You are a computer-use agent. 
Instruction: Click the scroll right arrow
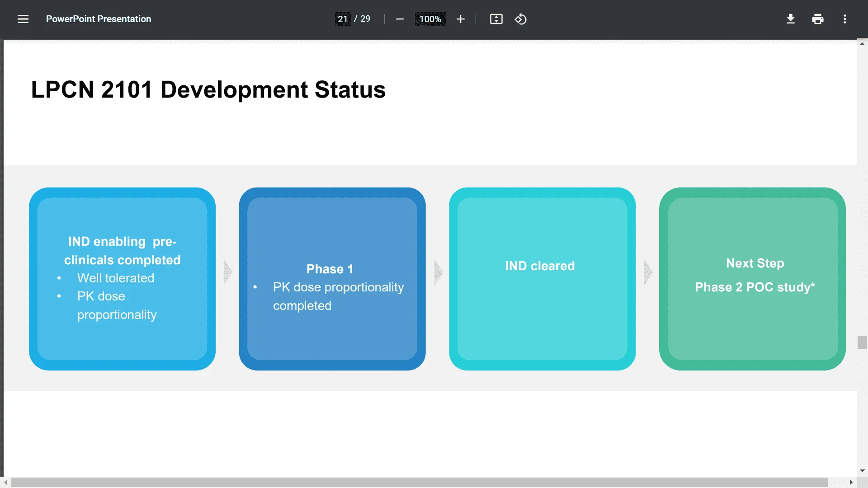(x=850, y=483)
